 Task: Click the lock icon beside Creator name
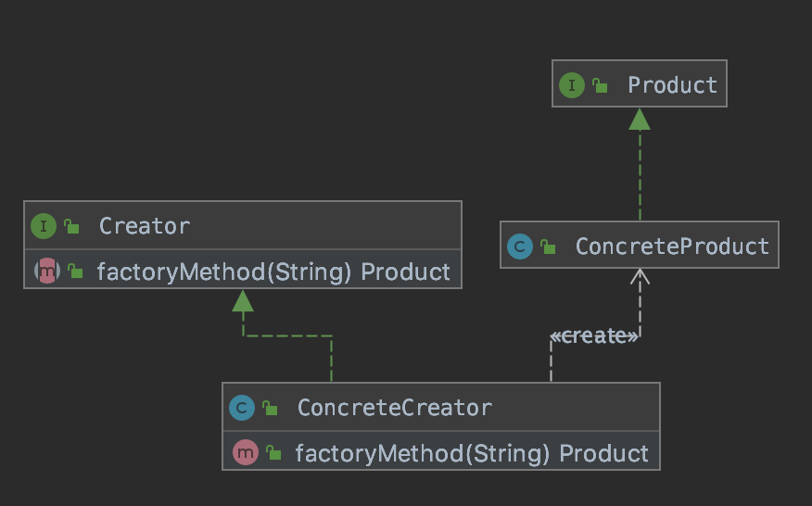[71, 227]
